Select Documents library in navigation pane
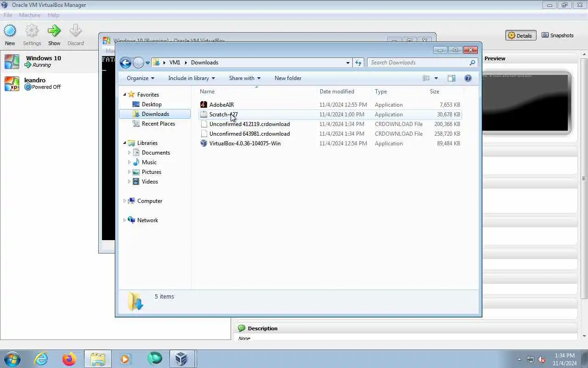 (156, 153)
